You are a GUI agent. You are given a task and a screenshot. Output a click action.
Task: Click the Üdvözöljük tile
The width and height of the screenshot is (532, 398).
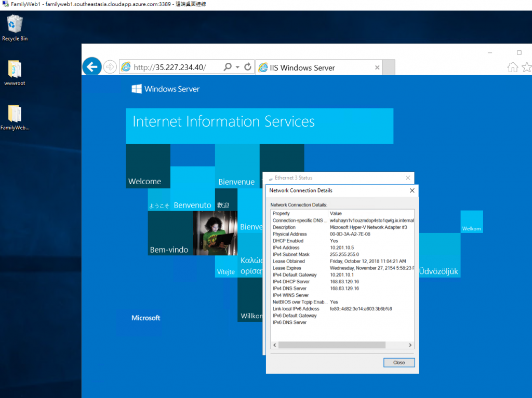[x=440, y=255]
